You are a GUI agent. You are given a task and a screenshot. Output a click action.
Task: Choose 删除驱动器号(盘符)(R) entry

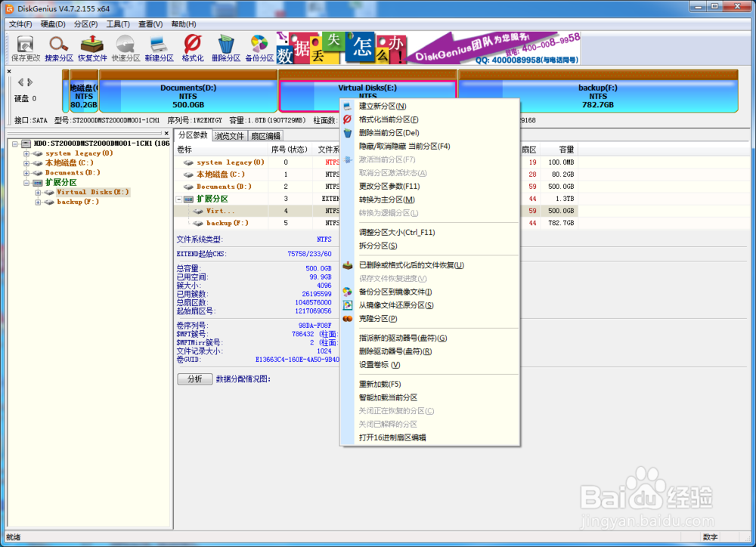click(x=395, y=351)
